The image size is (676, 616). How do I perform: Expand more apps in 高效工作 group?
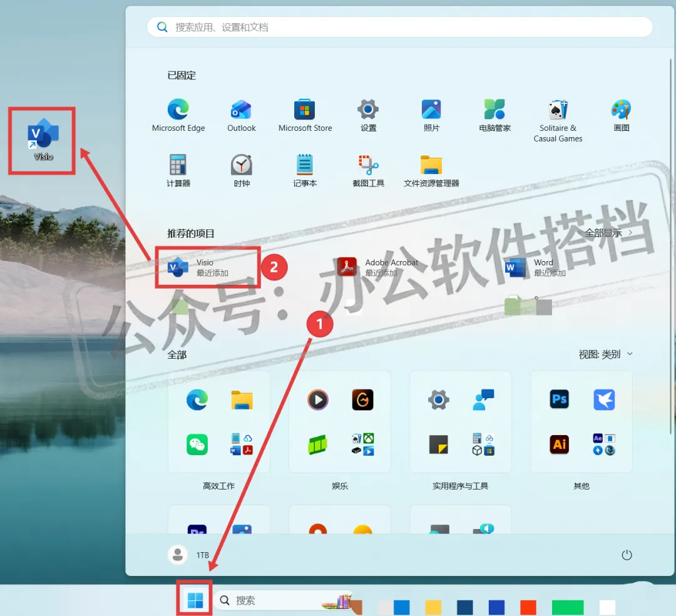click(x=242, y=444)
